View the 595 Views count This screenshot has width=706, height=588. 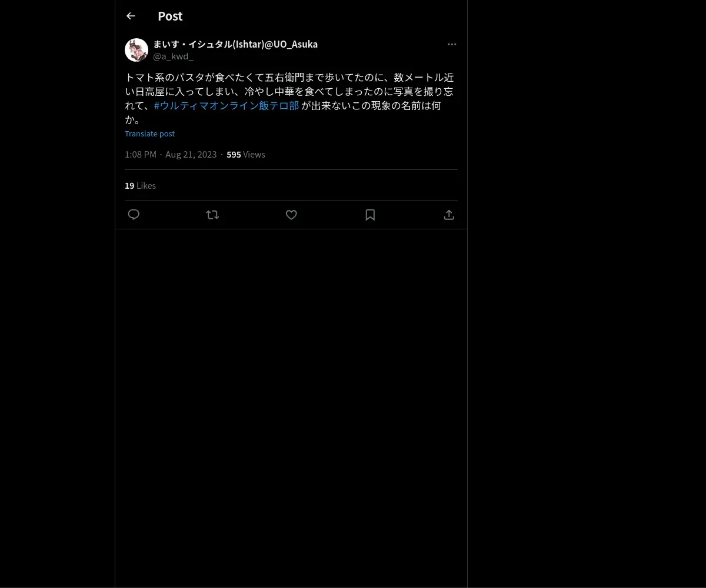(246, 154)
